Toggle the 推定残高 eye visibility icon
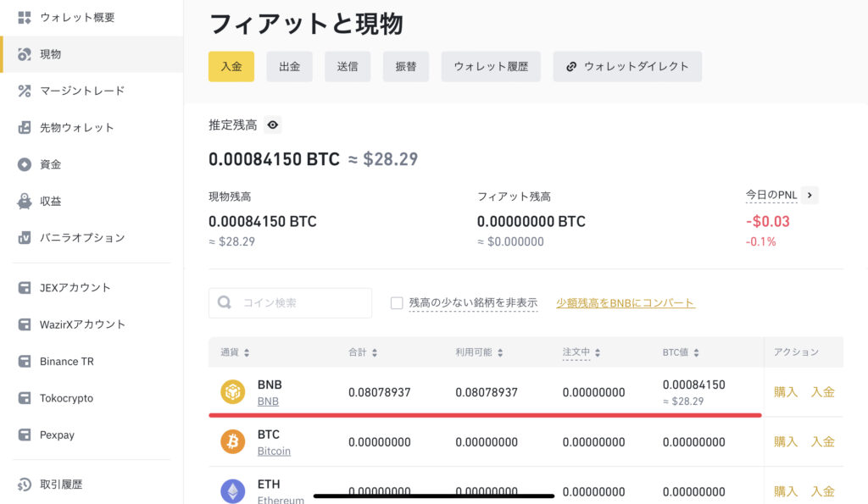 (x=272, y=125)
